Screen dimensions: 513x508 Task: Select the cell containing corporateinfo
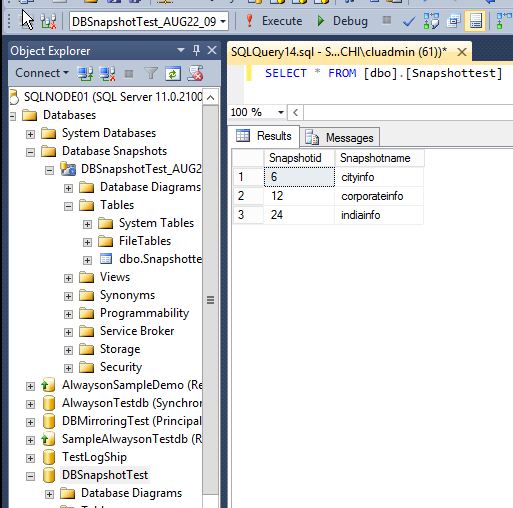(x=379, y=196)
